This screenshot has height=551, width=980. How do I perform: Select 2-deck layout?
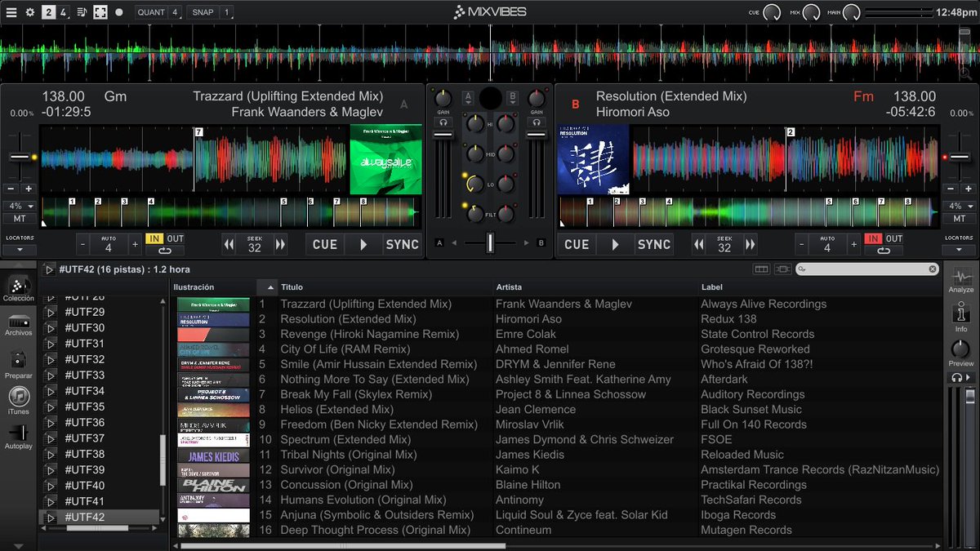tap(50, 12)
